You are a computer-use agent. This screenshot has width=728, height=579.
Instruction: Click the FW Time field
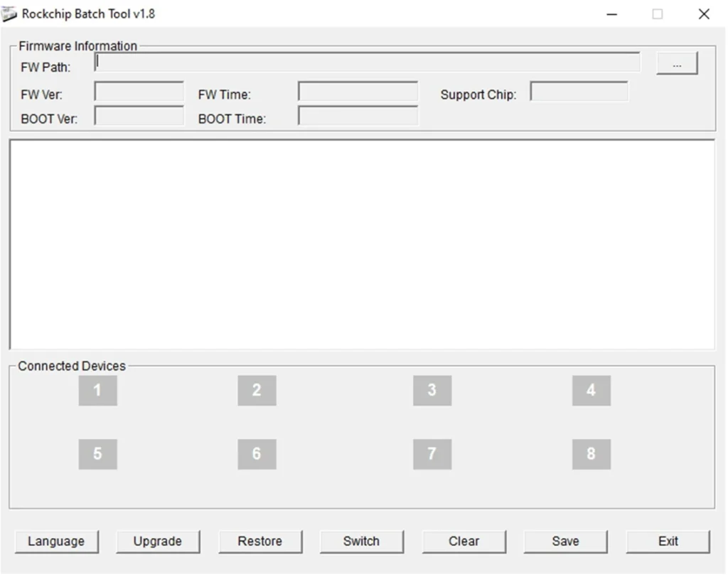tap(358, 92)
